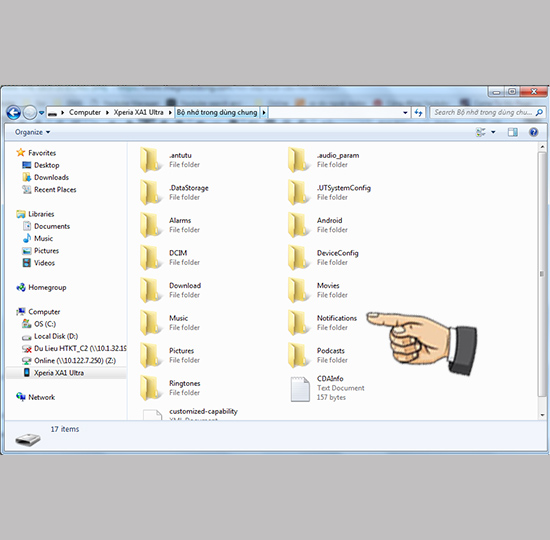This screenshot has height=540, width=550.
Task: Click Computer in the address breadcrumb
Action: pyautogui.click(x=85, y=112)
